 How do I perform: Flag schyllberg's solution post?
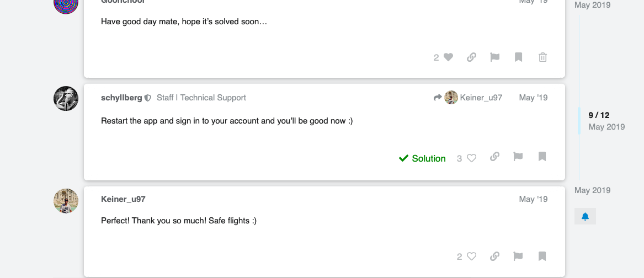tap(518, 157)
